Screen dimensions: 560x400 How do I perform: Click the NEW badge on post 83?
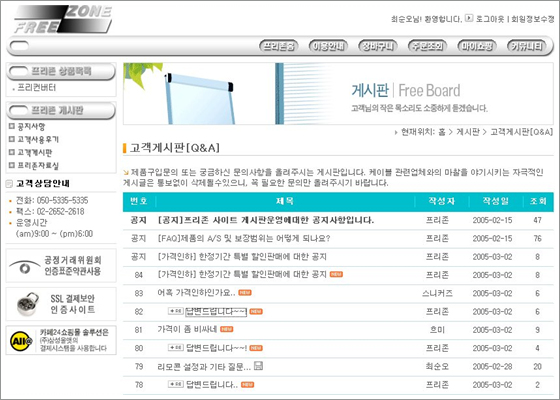(x=245, y=292)
